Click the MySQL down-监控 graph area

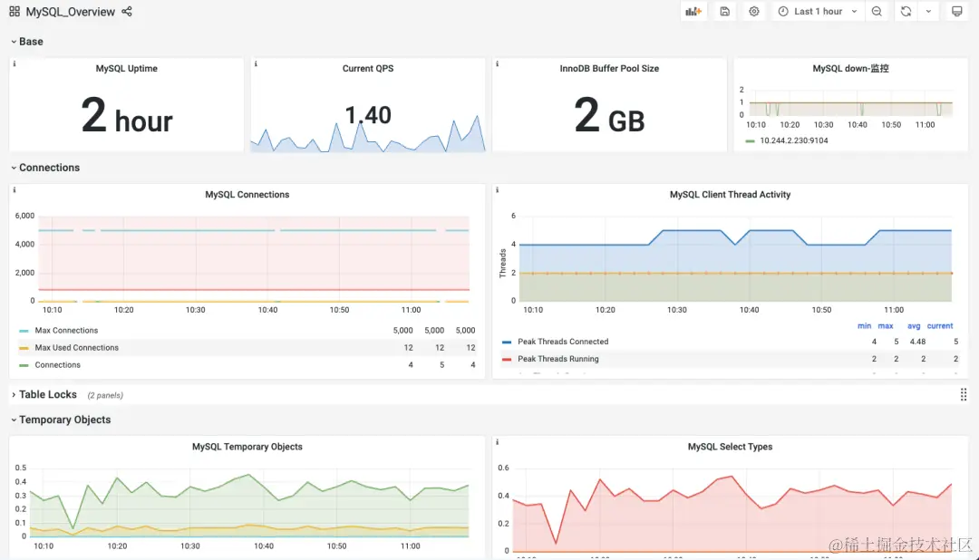pyautogui.click(x=851, y=103)
